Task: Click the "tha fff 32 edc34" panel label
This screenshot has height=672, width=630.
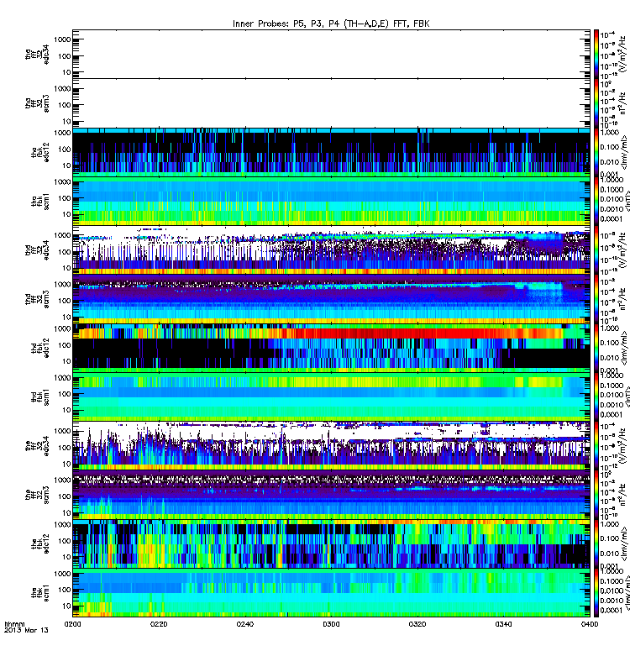Action: pyautogui.click(x=38, y=55)
